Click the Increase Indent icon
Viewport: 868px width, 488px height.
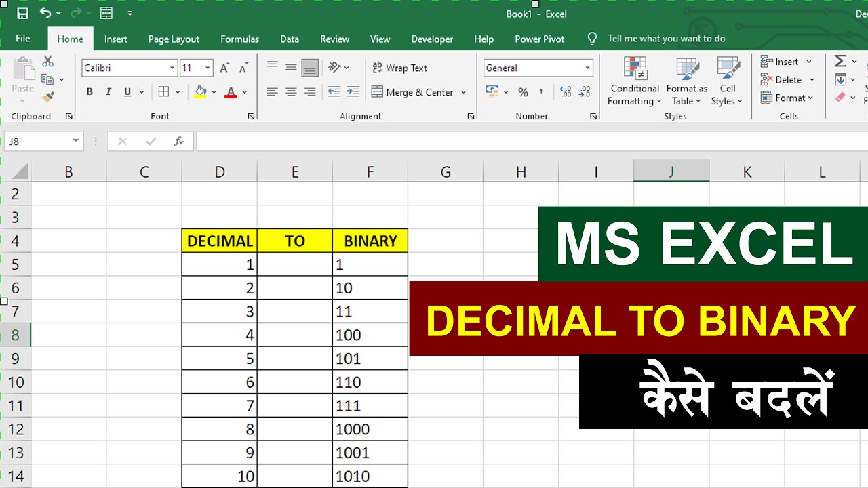pyautogui.click(x=353, y=91)
